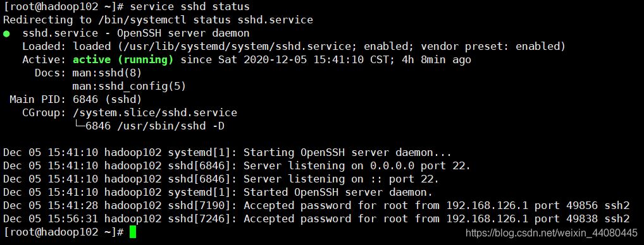The width and height of the screenshot is (644, 245).
Task: Click the sshd[7190] accepted password log entry
Action: pos(316,205)
